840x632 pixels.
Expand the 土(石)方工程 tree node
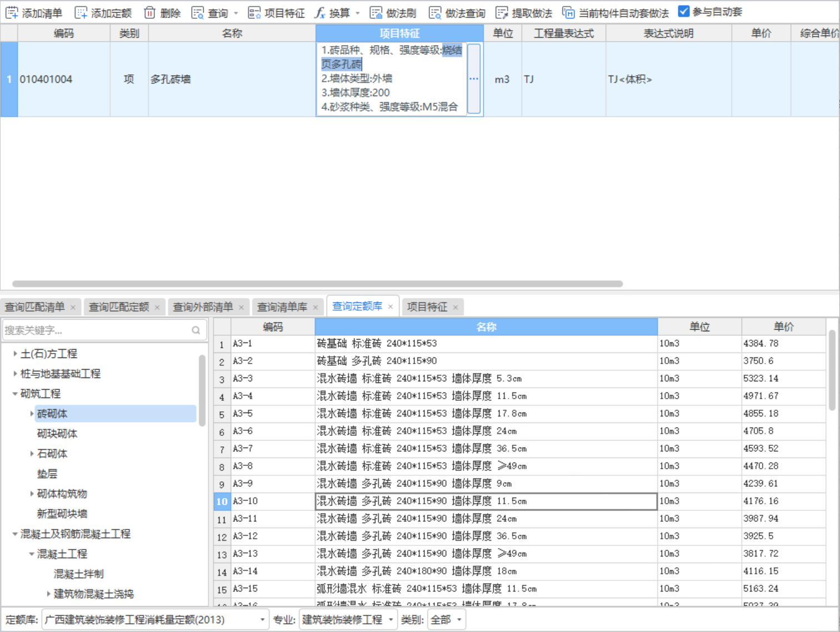click(x=15, y=354)
